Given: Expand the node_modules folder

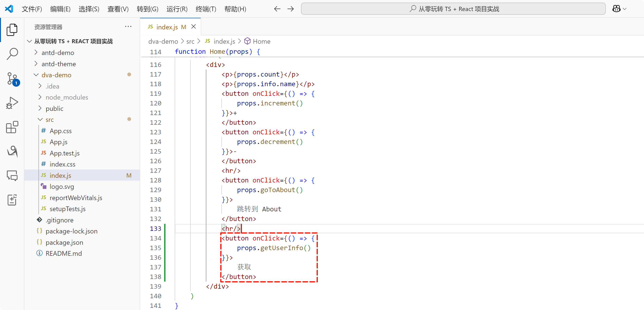Looking at the screenshot, I should [67, 97].
